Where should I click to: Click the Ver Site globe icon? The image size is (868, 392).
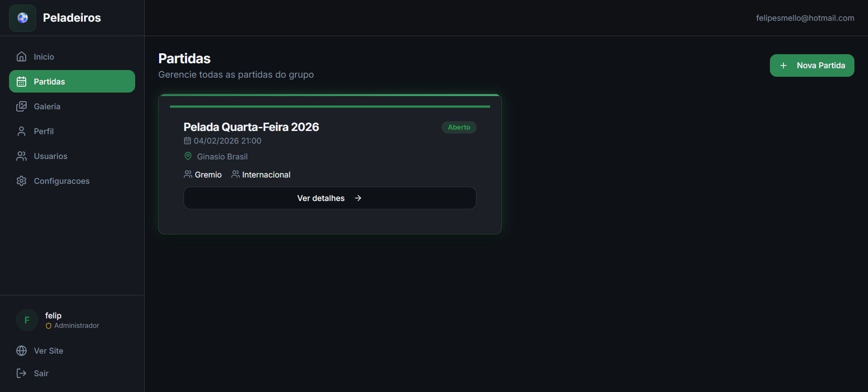(x=21, y=350)
